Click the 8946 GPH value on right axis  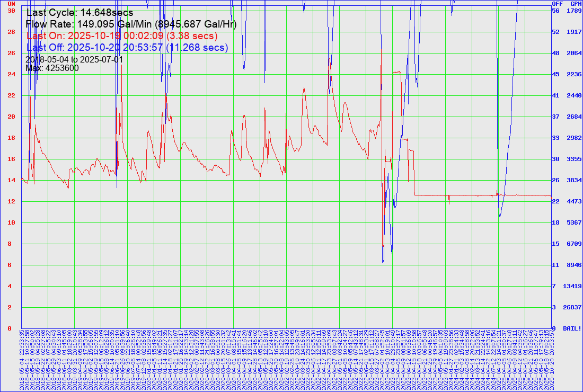[575, 265]
